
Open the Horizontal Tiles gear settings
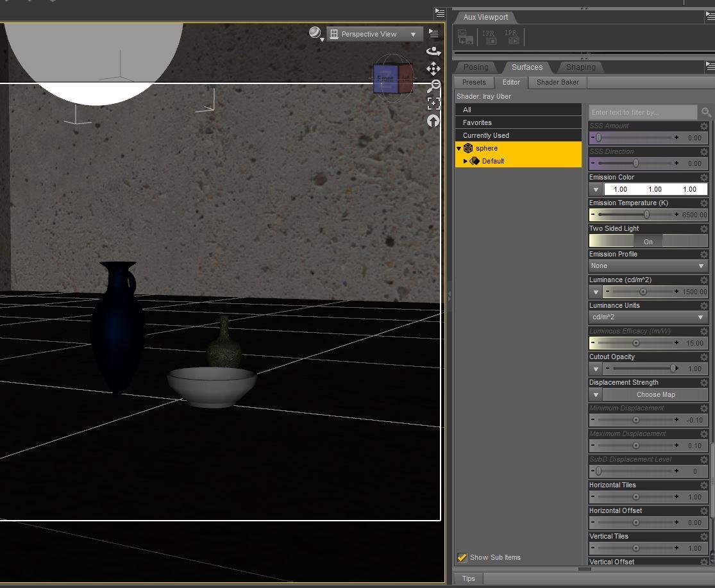pyautogui.click(x=704, y=485)
